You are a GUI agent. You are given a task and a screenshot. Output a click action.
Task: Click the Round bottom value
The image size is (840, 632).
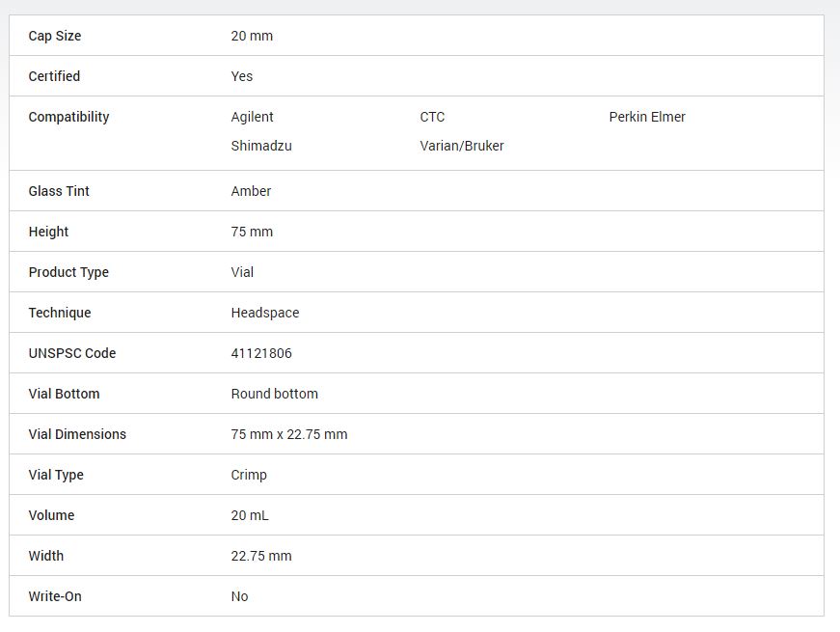[x=274, y=394]
